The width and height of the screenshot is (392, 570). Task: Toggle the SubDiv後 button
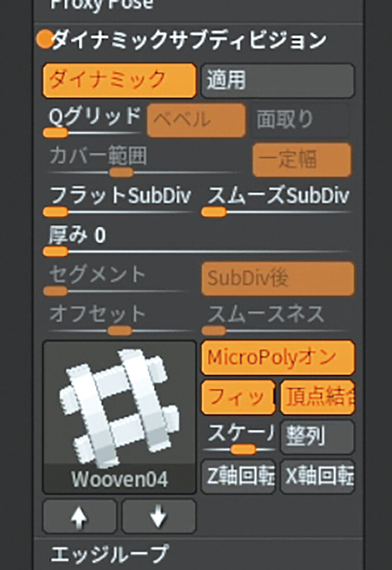click(277, 279)
